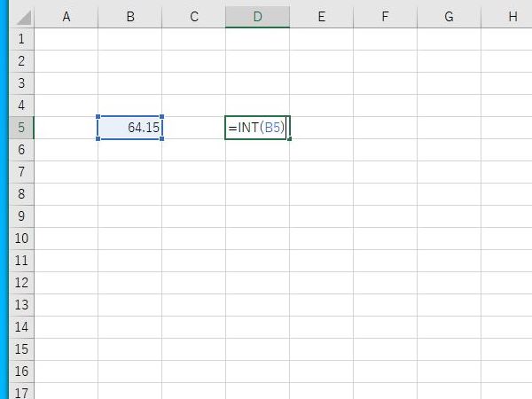
Task: Click the column C header
Action: (193, 17)
